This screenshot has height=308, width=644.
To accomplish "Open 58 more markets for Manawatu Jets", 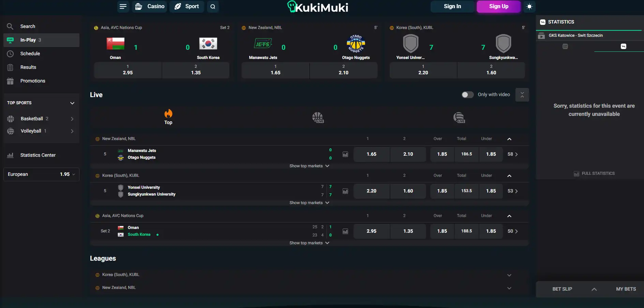I will tap(513, 154).
